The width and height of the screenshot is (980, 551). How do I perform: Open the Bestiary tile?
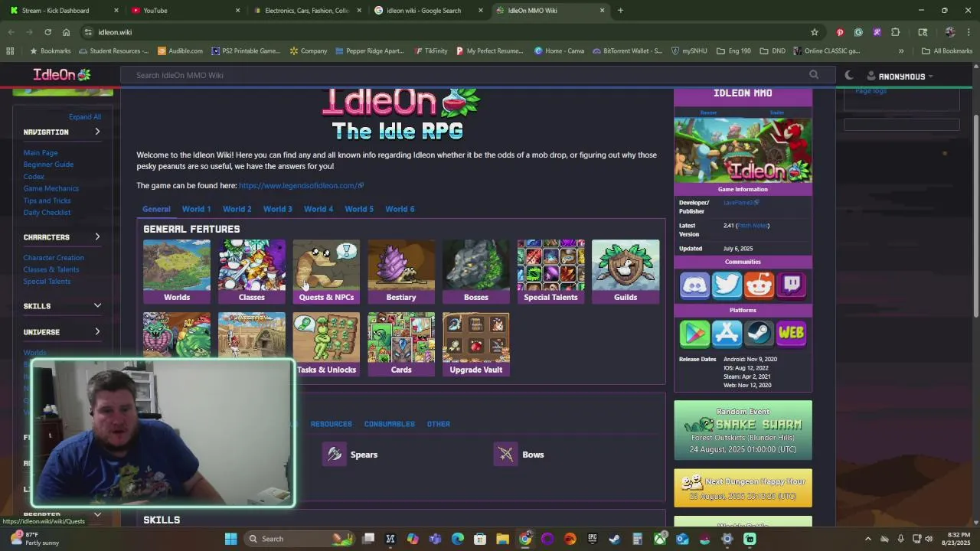pos(401,272)
